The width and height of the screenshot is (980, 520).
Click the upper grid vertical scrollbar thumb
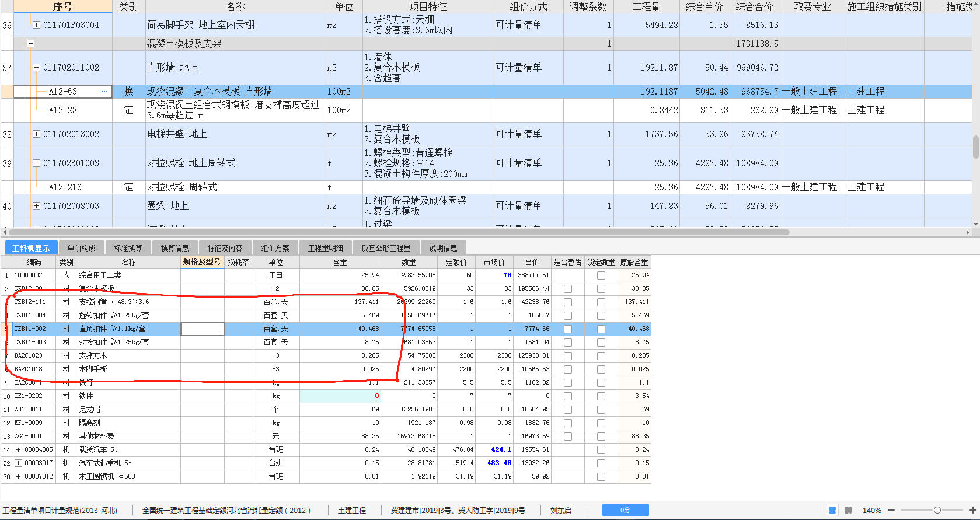[x=976, y=147]
